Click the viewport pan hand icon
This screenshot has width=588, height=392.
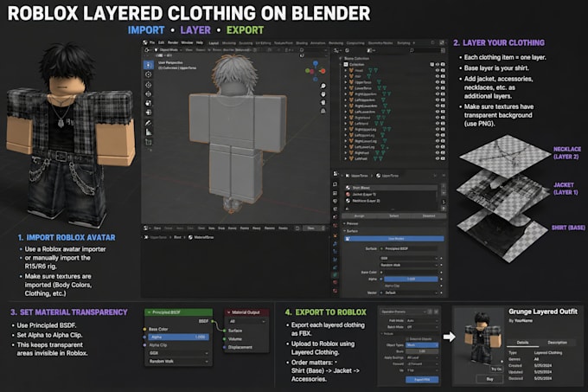[x=323, y=94]
